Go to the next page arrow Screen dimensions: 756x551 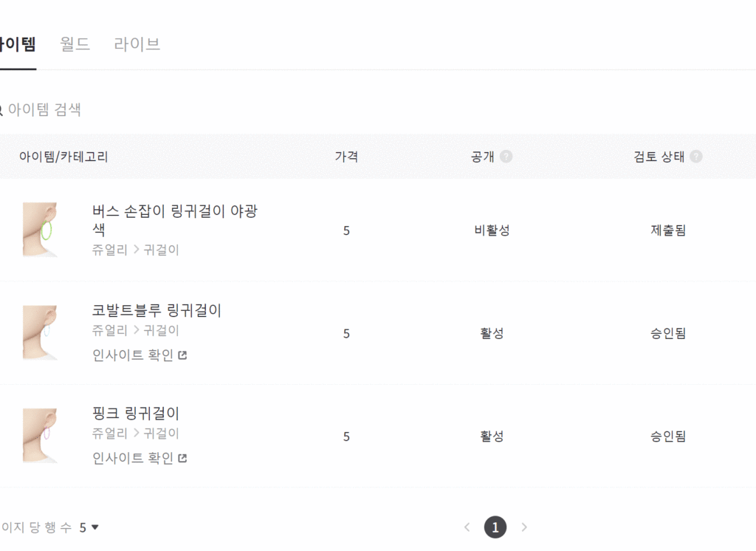[x=524, y=527]
